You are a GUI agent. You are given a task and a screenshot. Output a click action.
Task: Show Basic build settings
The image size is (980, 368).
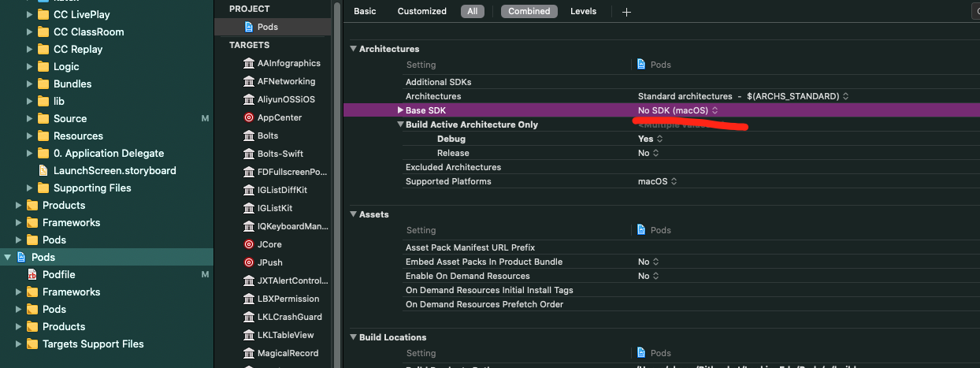tap(365, 11)
